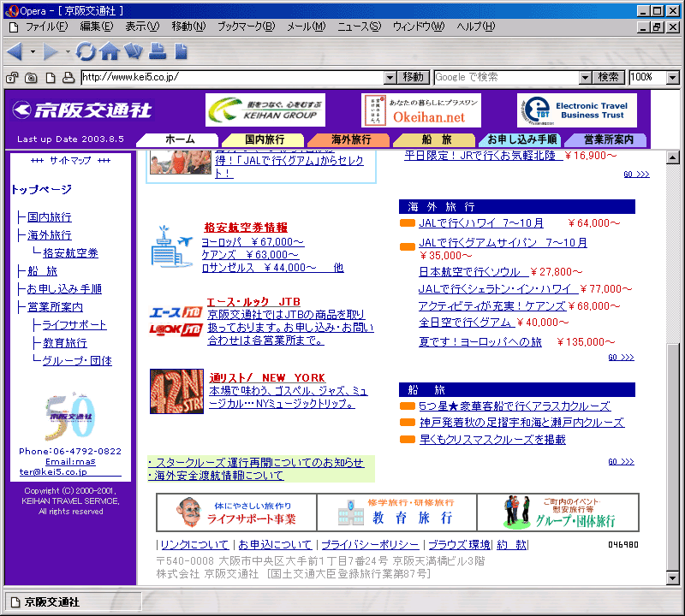Open the address bar URL dropdown

pos(390,78)
